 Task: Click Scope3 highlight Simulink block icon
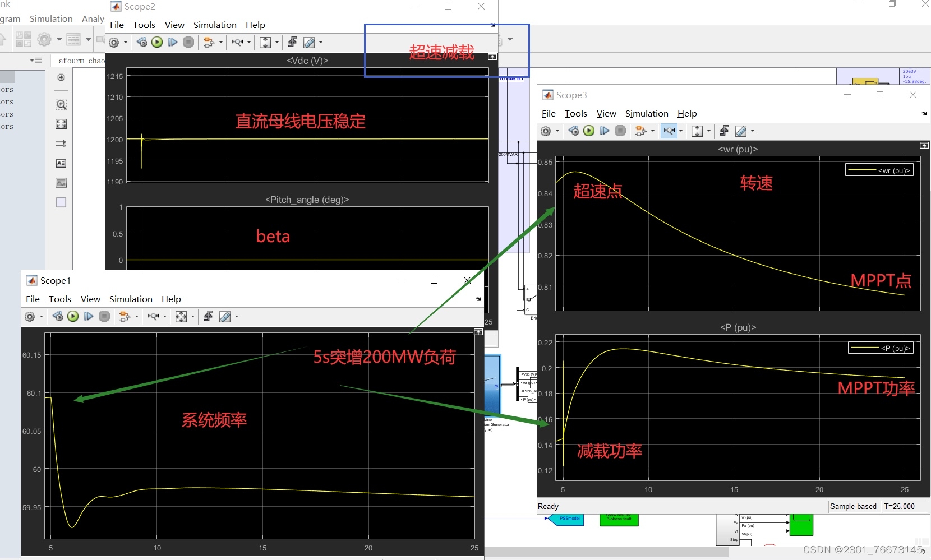click(x=640, y=131)
